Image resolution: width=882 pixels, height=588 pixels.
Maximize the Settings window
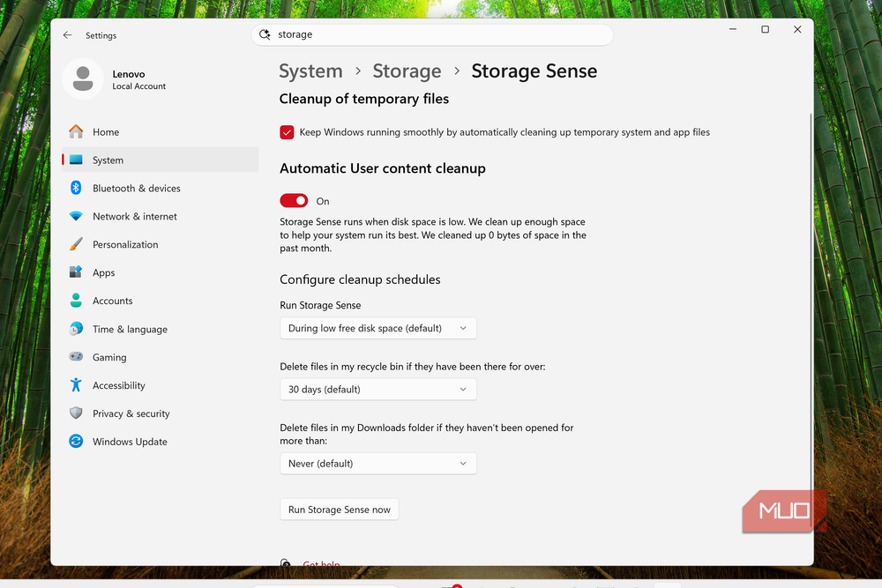[x=765, y=29]
